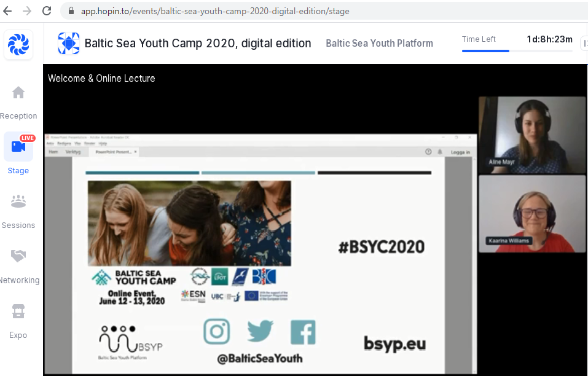Image resolution: width=588 pixels, height=376 pixels.
Task: Click the event title Baltic Sea Youth Camp 2020
Action: coord(198,44)
